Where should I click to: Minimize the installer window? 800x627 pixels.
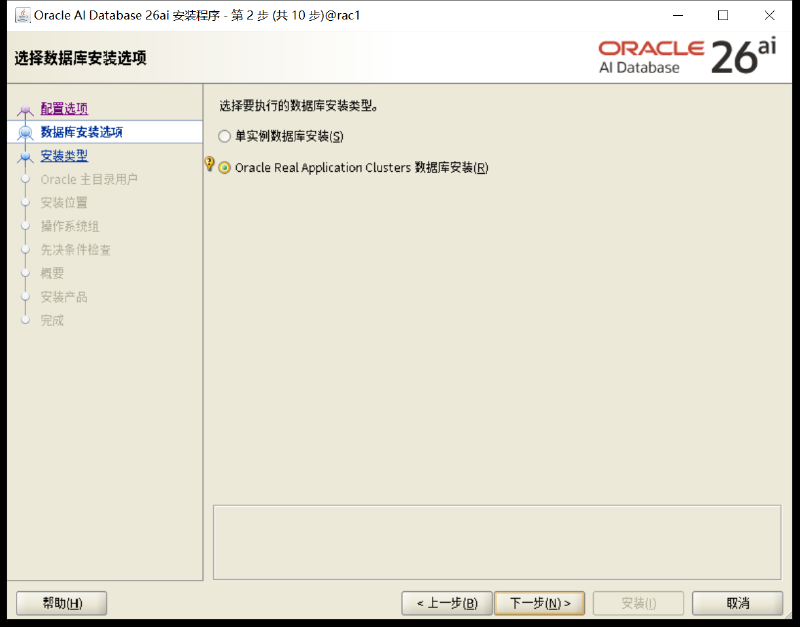tap(678, 15)
